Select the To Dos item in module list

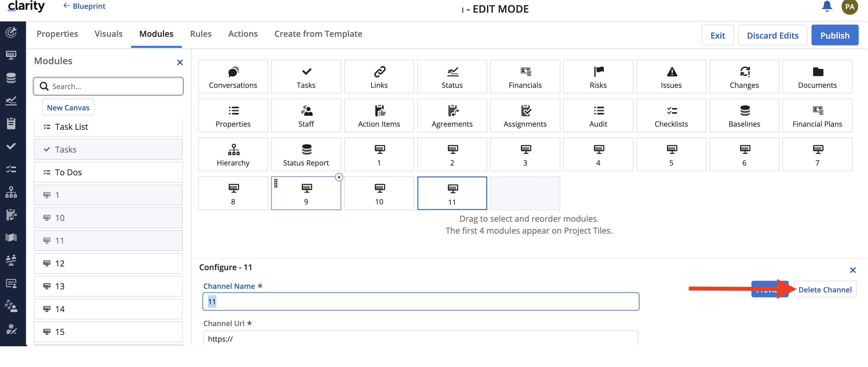108,172
